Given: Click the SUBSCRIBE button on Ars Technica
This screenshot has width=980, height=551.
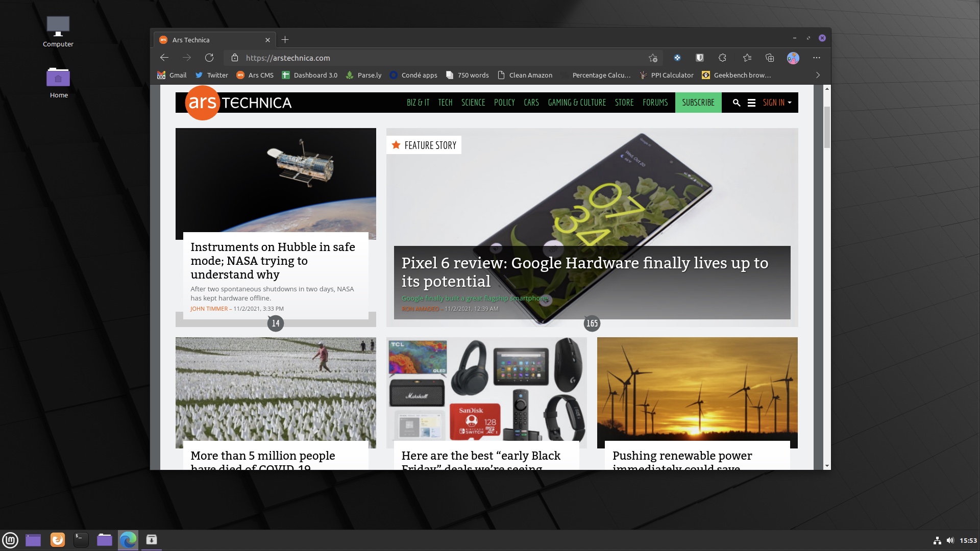Looking at the screenshot, I should [697, 102].
